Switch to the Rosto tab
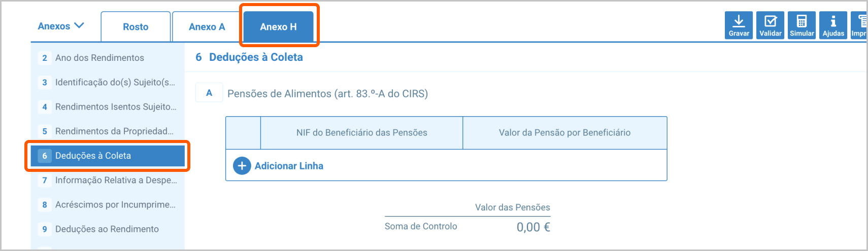 pyautogui.click(x=136, y=27)
